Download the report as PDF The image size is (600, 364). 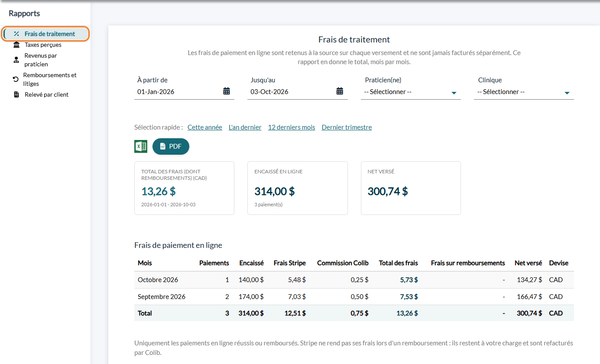[x=171, y=146]
